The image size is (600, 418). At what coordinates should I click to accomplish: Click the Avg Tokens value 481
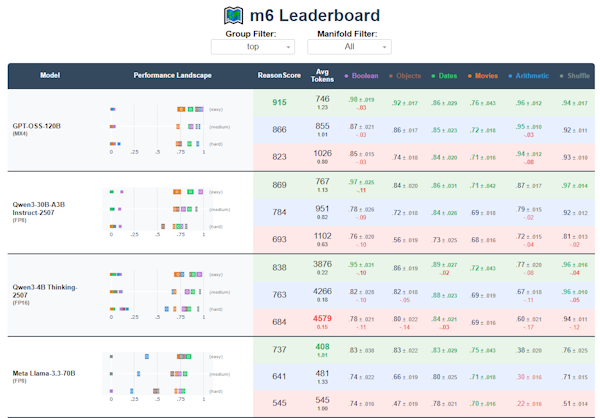322,374
